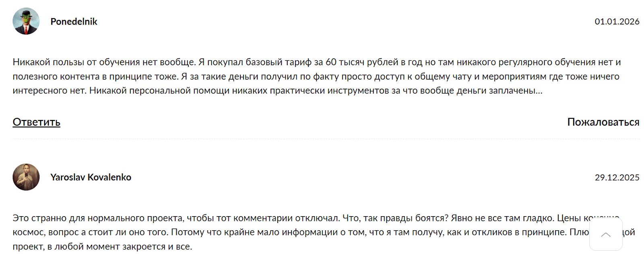The width and height of the screenshot is (644, 254).
Task: Click the Ответить link under Ponedelnik's review
Action: pos(36,122)
